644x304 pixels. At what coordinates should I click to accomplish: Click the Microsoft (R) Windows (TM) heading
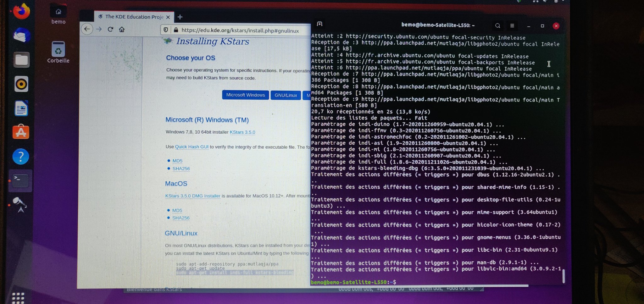tap(207, 120)
